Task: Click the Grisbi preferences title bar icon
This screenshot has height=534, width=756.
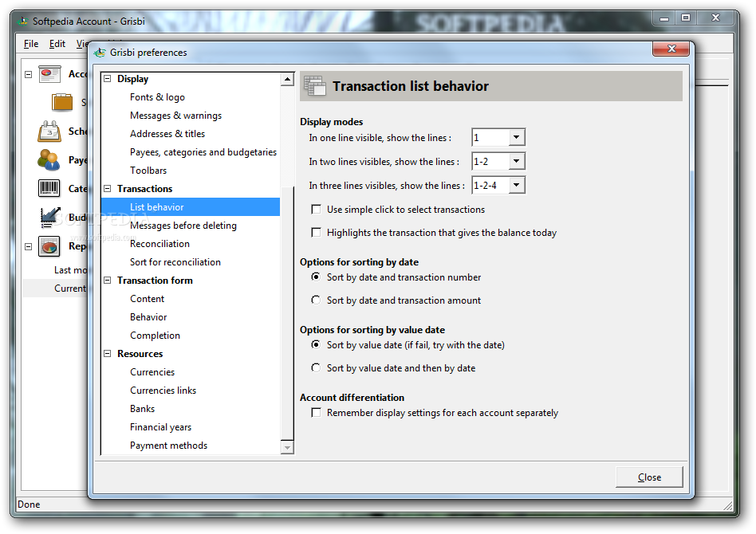Action: [x=100, y=53]
